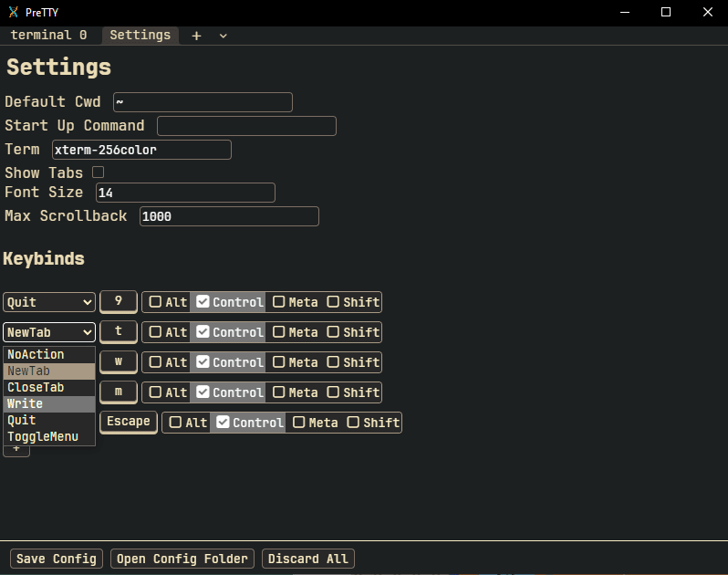Enable Shift checkbox in the 'm' key row

pos(333,392)
